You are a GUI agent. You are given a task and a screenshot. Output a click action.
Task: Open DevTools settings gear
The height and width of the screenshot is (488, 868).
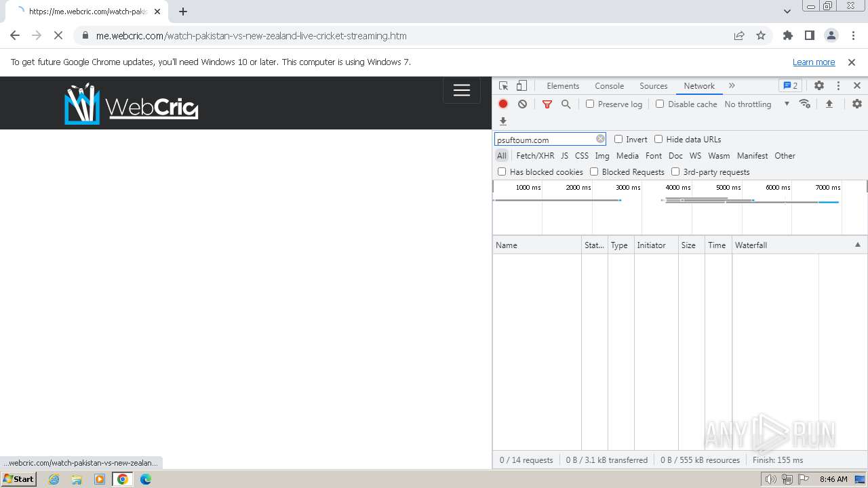(x=819, y=86)
